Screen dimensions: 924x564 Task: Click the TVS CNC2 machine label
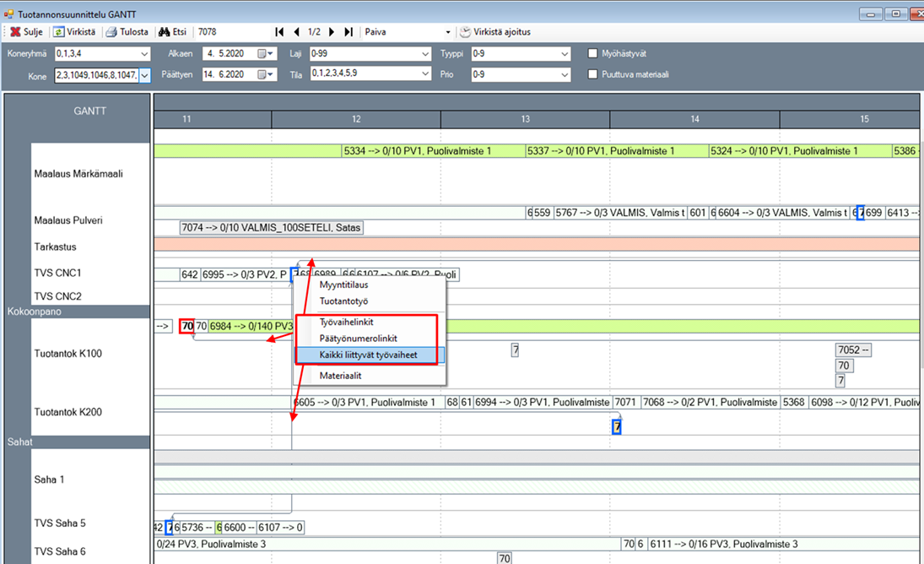[57, 296]
